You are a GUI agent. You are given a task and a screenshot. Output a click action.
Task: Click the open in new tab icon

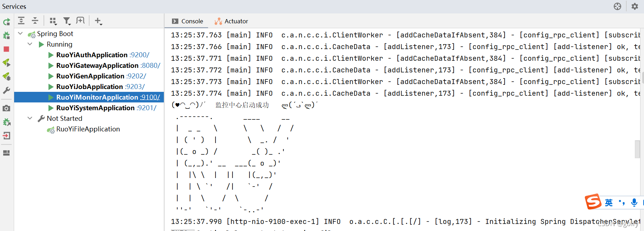point(80,21)
